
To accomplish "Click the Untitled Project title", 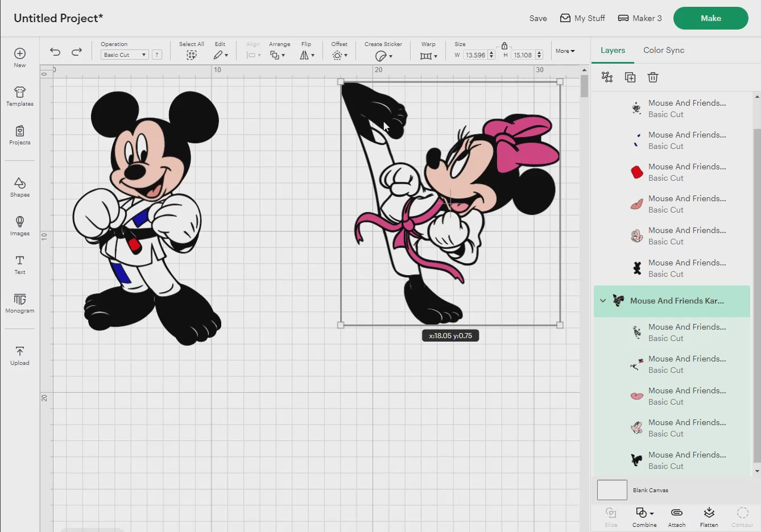I will (58, 18).
